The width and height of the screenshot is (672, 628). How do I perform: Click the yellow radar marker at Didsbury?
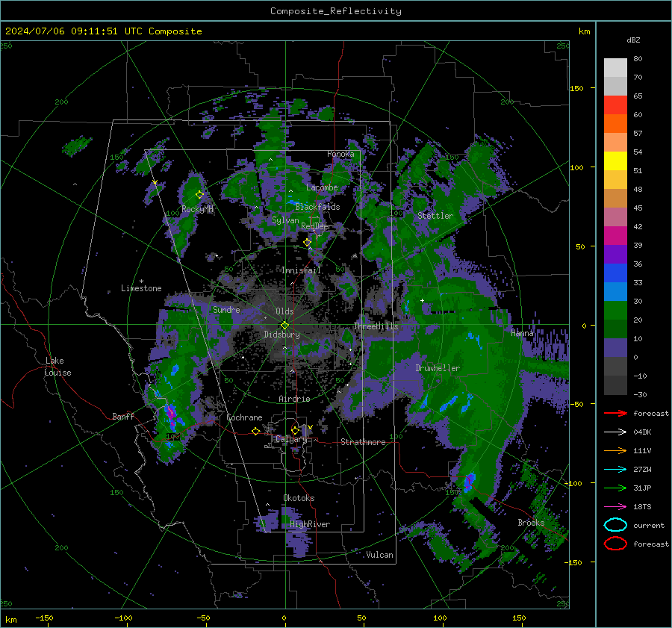click(x=285, y=326)
